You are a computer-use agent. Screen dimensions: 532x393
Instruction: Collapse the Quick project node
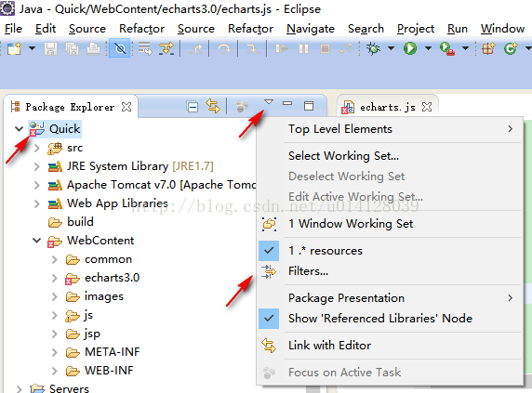point(19,129)
